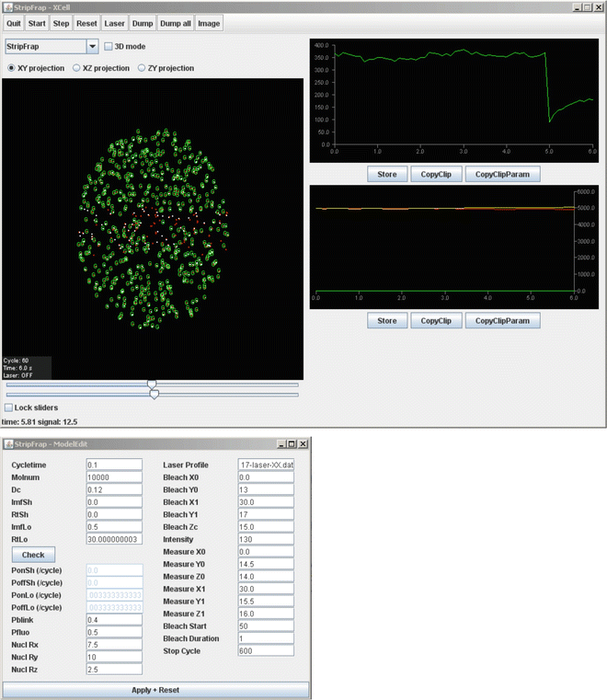Screen dimensions: 607x700
Task: Click the Start button in toolbar
Action: tap(37, 23)
